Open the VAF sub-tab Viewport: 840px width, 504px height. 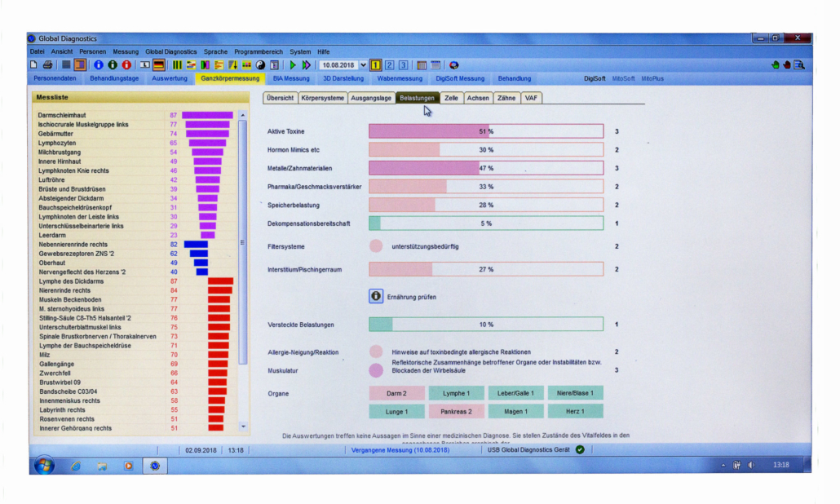[531, 98]
